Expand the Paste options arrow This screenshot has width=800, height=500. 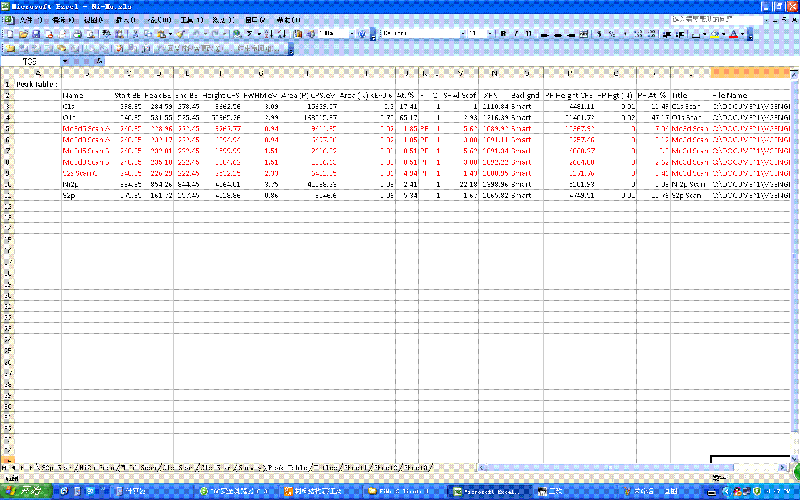point(170,34)
